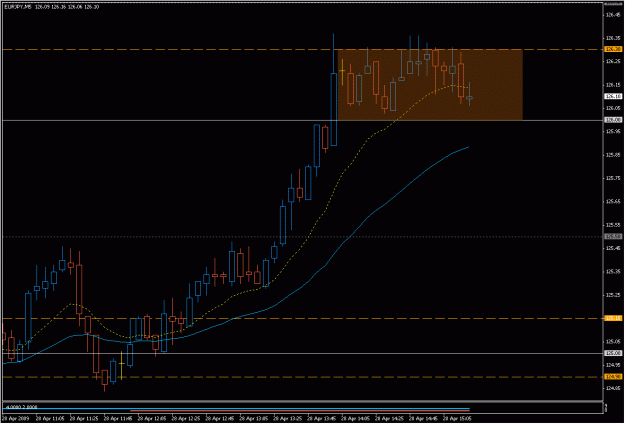
Task: Click the gray 125.50 price label
Action: pos(614,237)
